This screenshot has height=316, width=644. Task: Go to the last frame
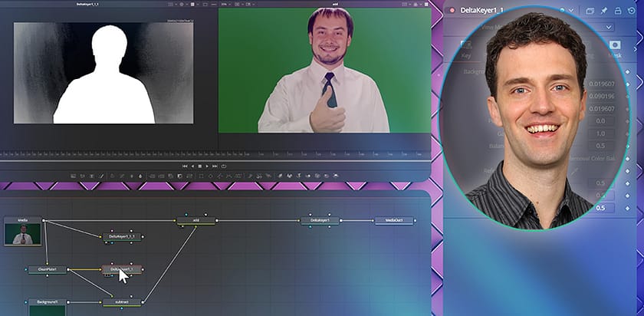click(x=215, y=166)
